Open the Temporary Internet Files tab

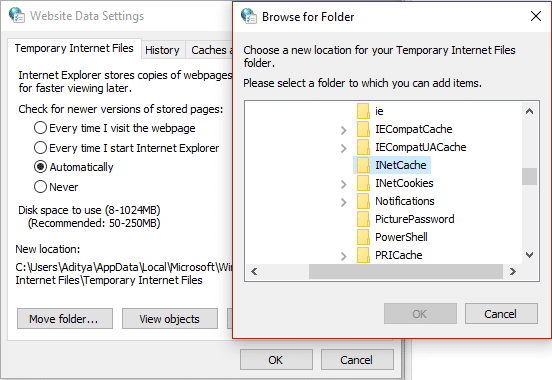(74, 48)
